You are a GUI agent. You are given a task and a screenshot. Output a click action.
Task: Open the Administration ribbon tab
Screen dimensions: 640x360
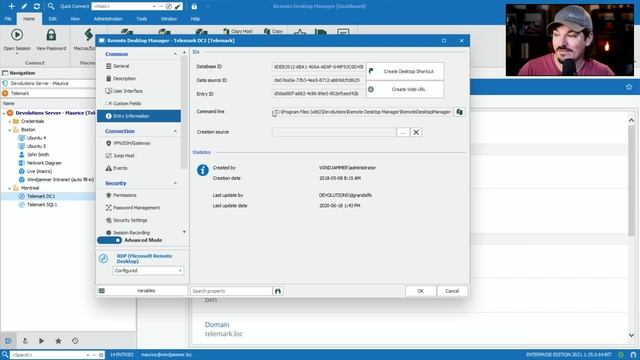[108, 19]
